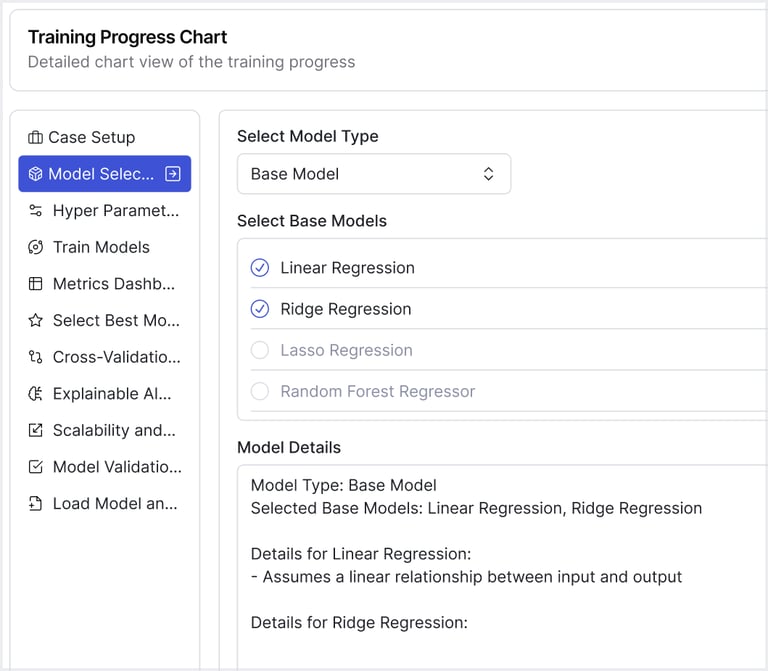Screen dimensions: 768x671
Task: Click the briefcase icon beside Case Setup
Action: point(36,137)
